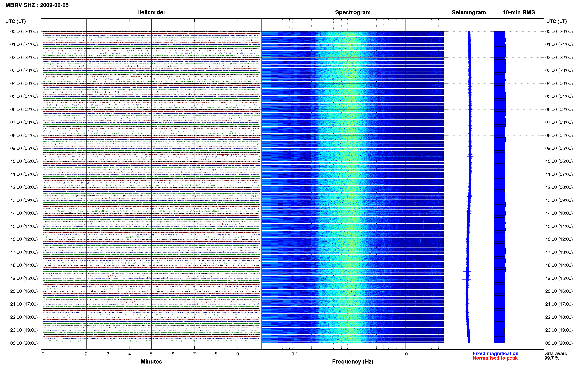Click the '10' Hz frequency tick label
Screen dimensions: 588x368
tap(405, 354)
